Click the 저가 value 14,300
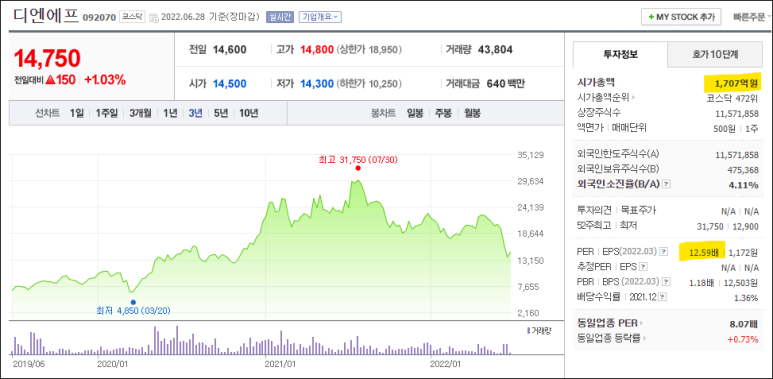 [316, 84]
